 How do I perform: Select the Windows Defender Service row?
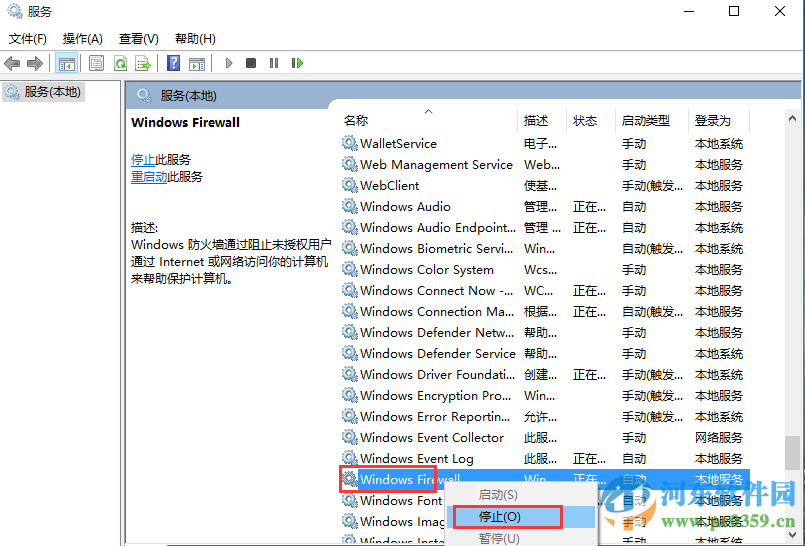544,354
